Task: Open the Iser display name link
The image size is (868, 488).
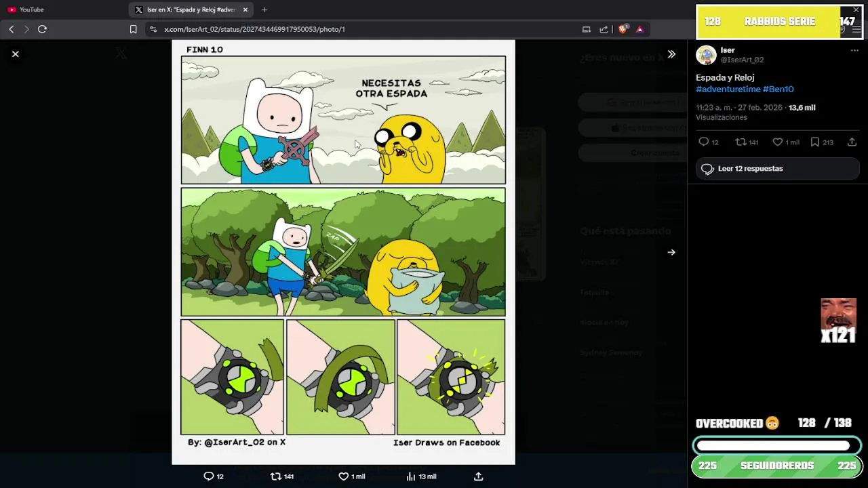Action: click(x=728, y=50)
